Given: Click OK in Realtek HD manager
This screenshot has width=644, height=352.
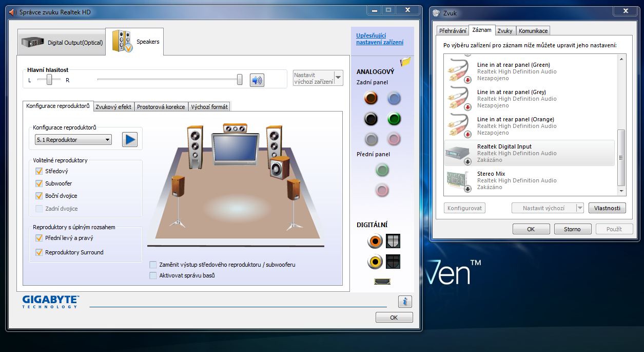Looking at the screenshot, I should [394, 318].
